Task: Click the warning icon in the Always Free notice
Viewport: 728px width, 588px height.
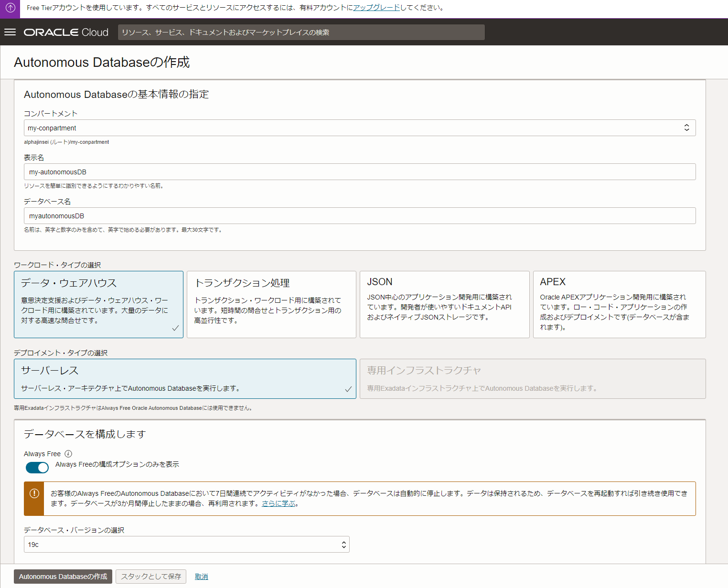Action: coord(34,493)
